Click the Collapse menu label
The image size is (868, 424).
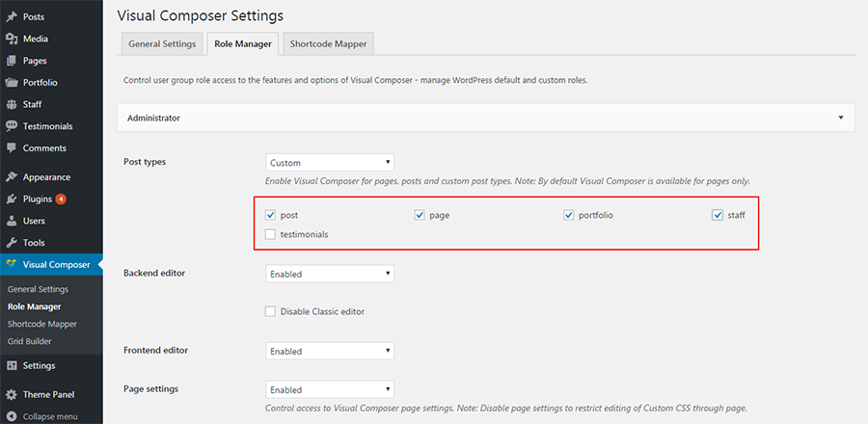point(50,417)
